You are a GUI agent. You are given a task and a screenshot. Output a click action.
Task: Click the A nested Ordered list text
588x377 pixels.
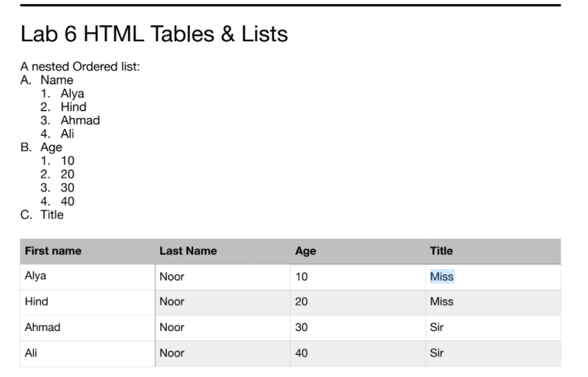[80, 67]
